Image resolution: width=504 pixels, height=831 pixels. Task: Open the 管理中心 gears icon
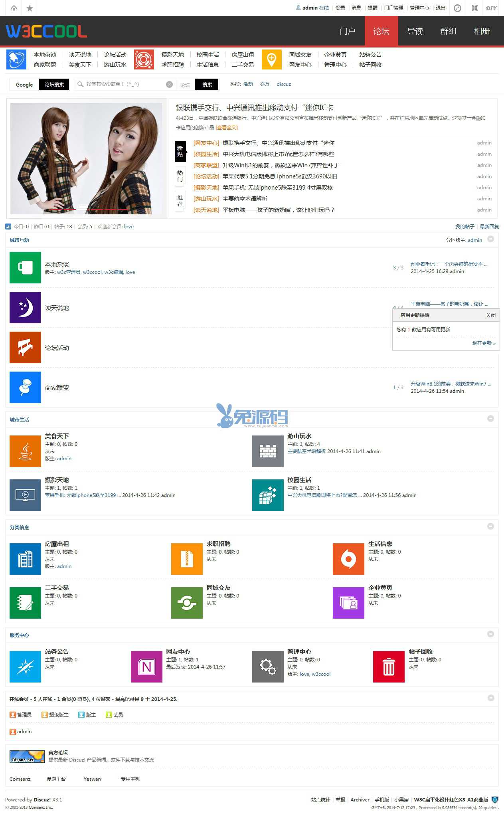click(x=268, y=667)
